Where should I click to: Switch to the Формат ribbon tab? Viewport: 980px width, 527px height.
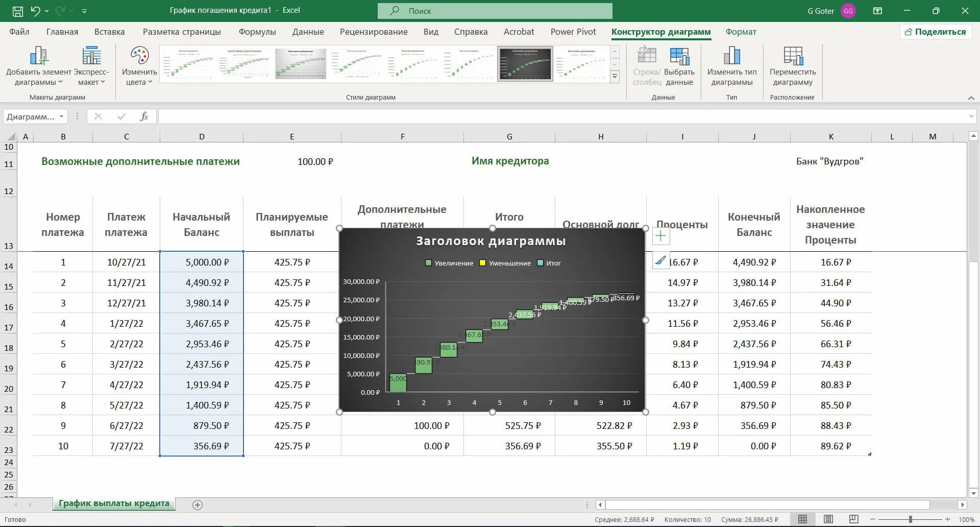click(x=741, y=32)
